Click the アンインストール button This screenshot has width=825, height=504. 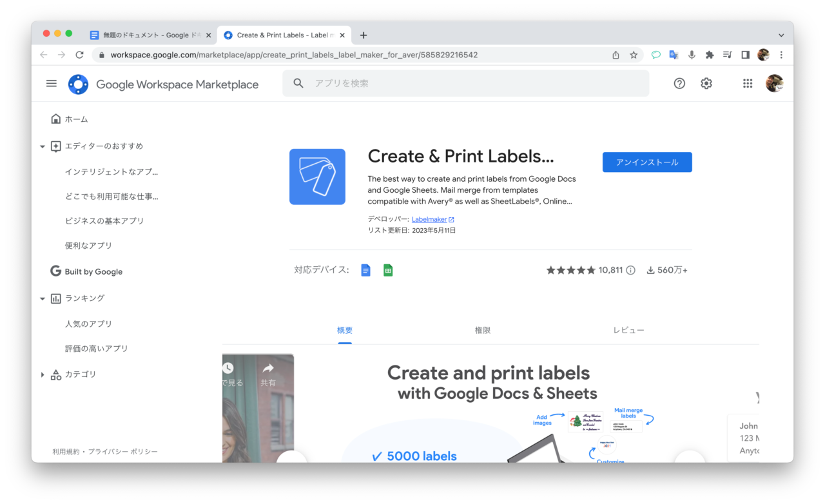pyautogui.click(x=647, y=162)
